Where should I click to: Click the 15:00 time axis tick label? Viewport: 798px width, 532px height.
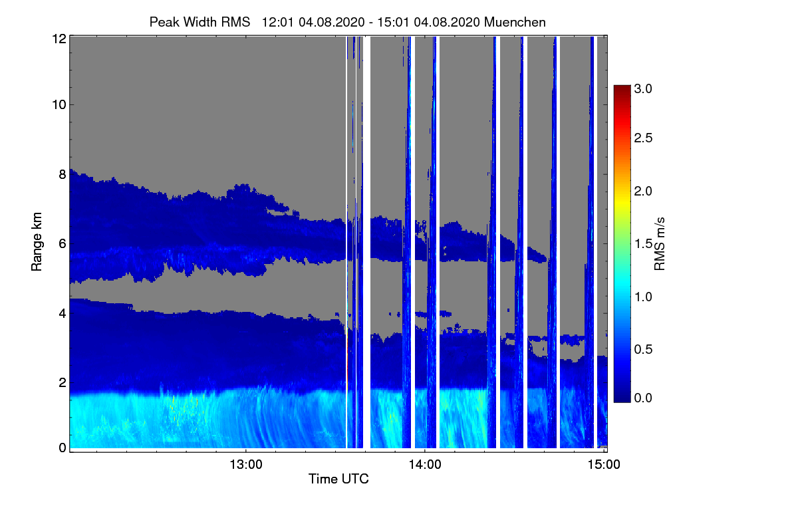click(x=604, y=465)
